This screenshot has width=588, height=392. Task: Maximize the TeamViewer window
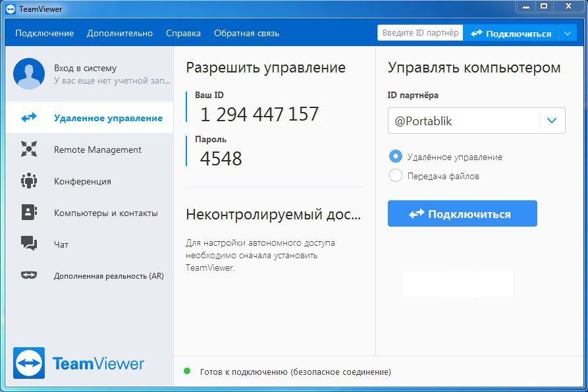tap(544, 6)
